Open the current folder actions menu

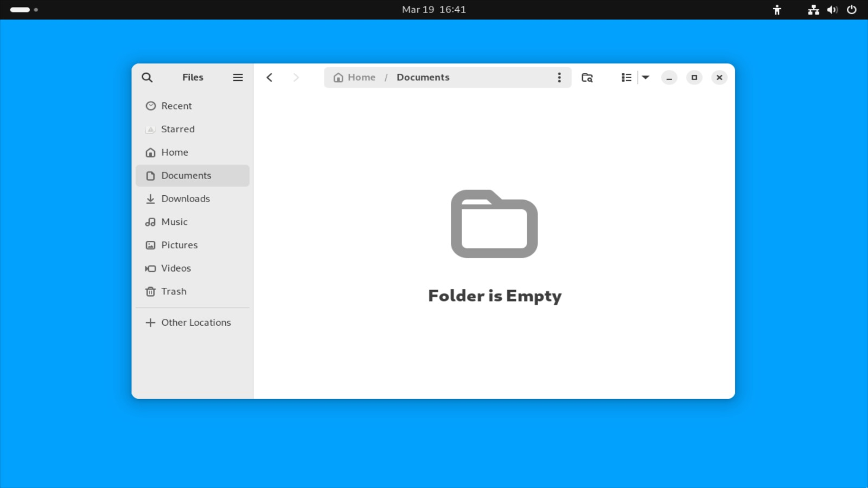tap(559, 77)
